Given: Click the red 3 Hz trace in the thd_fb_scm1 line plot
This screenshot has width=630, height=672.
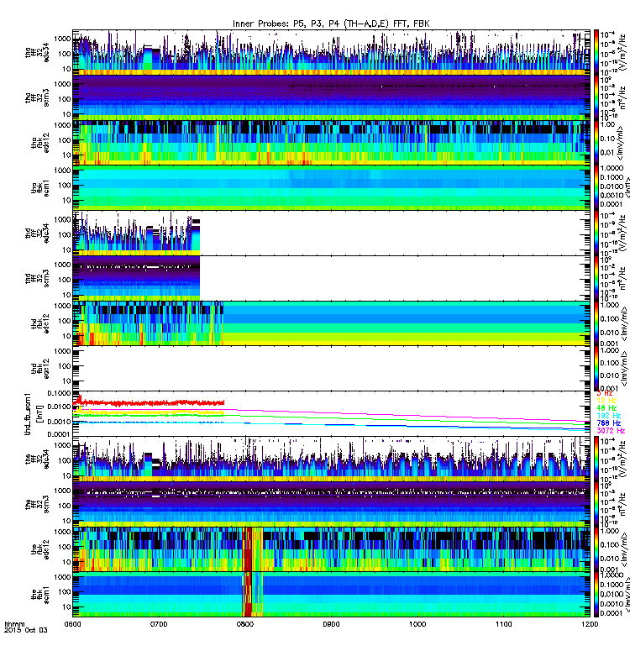Looking at the screenshot, I should coord(150,403).
